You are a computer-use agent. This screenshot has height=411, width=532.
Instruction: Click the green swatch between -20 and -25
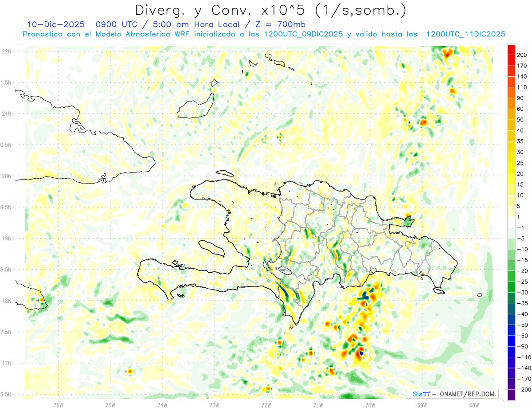(x=511, y=276)
